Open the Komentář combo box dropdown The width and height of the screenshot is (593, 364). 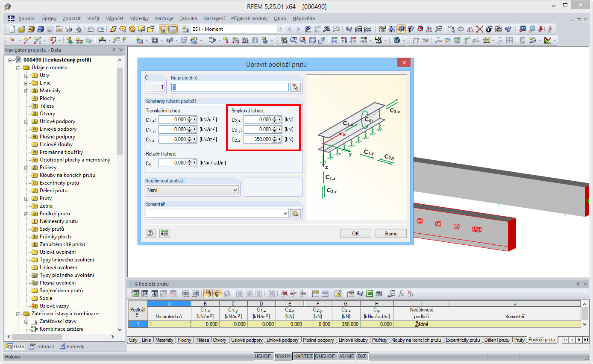pos(285,214)
